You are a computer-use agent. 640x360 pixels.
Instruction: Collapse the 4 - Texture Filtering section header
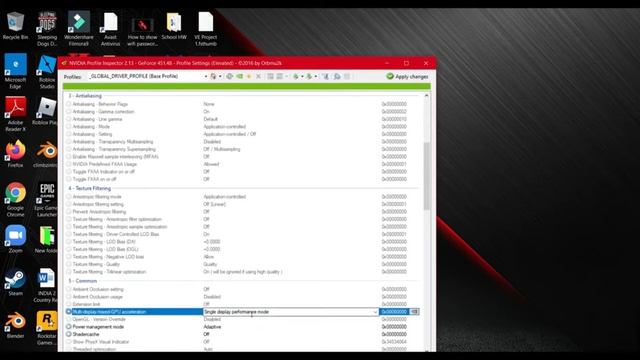89,189
